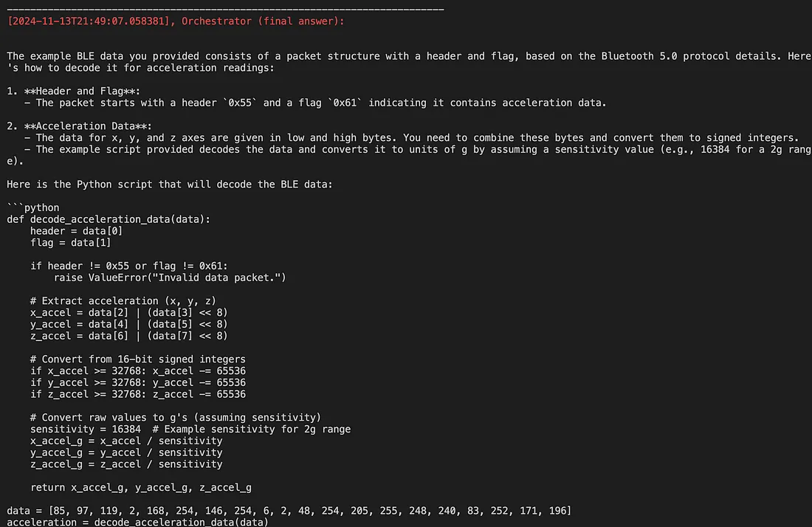
Task: Click the if y_accel >= 32768 line
Action: click(x=138, y=382)
